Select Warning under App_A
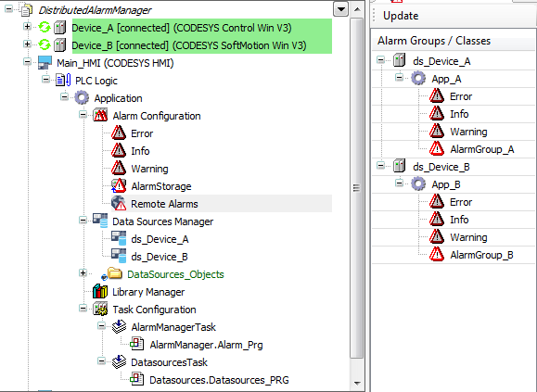Viewport: 537px width, 392px height. click(468, 132)
